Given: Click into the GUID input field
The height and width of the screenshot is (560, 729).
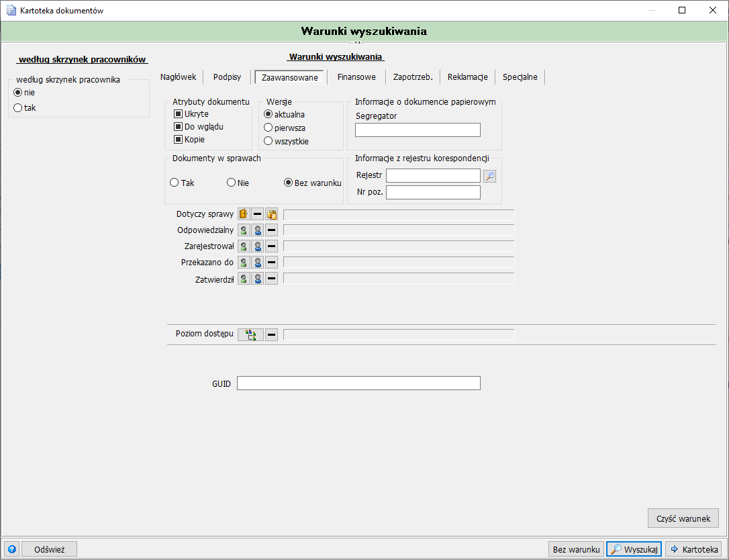Looking at the screenshot, I should [358, 383].
